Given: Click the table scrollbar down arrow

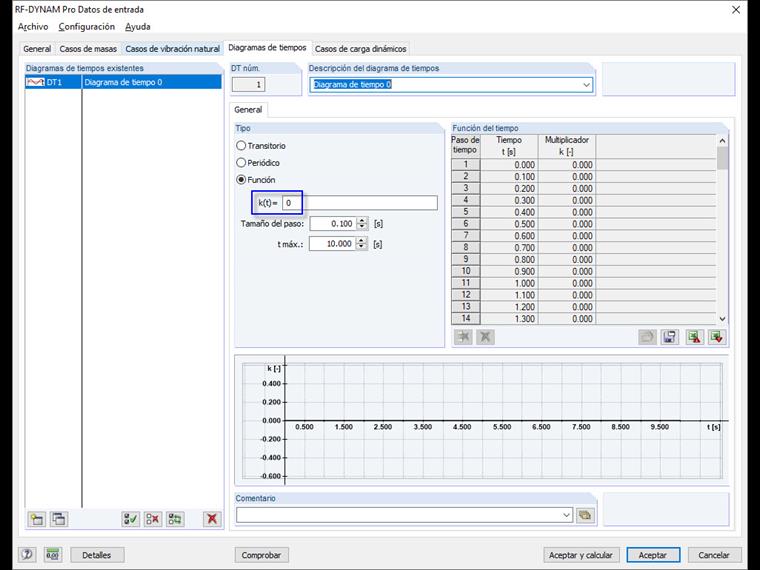Looking at the screenshot, I should 722,319.
